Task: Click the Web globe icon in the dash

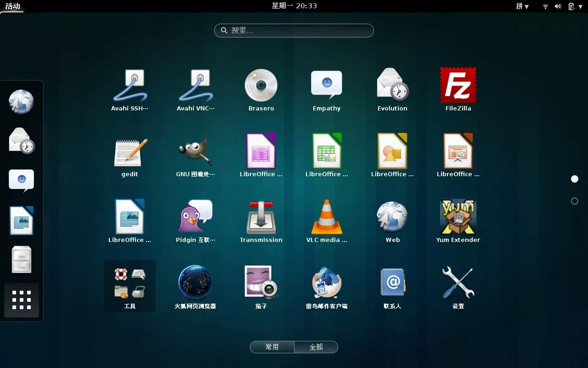Action: (21, 102)
